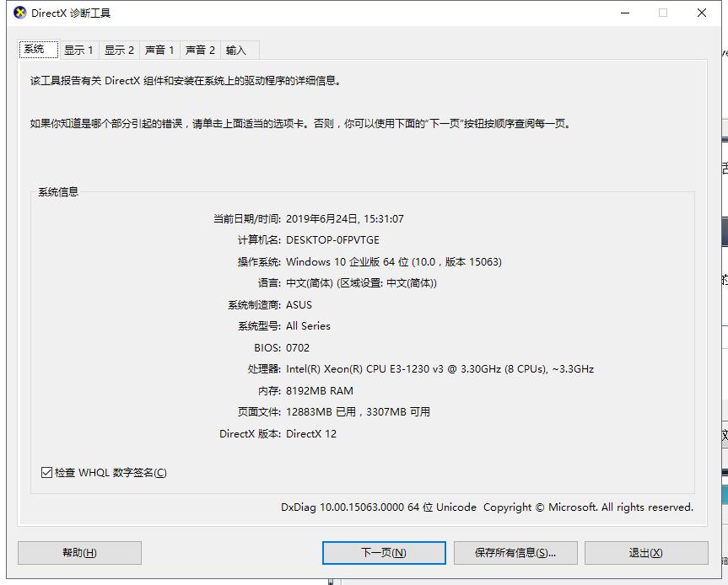Open the 声音 2 tab

[x=199, y=50]
